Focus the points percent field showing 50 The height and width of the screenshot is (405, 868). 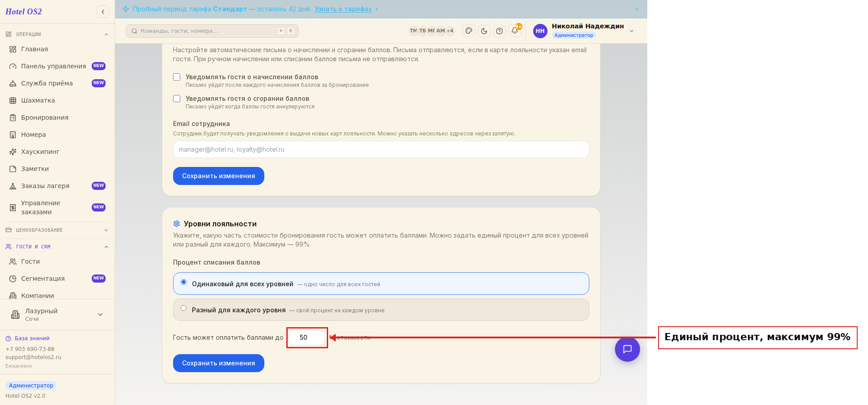(x=307, y=337)
